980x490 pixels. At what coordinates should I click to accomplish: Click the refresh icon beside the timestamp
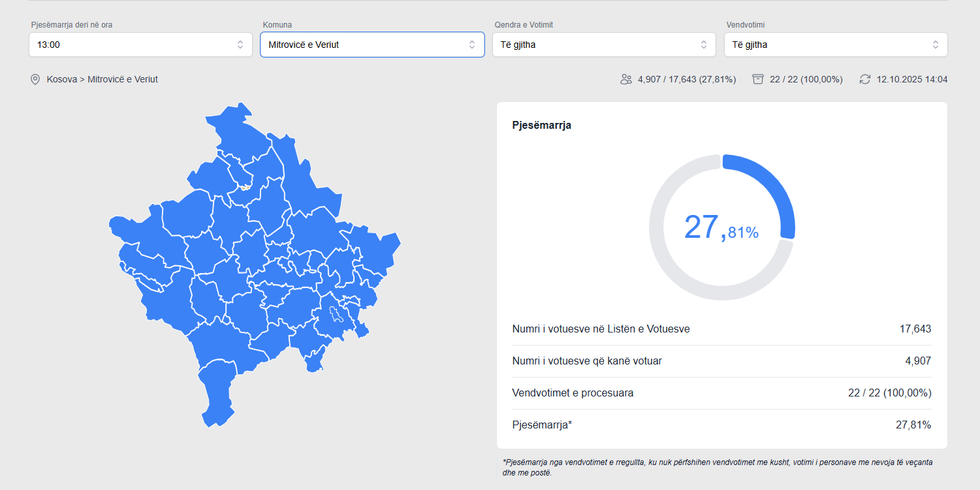click(865, 79)
